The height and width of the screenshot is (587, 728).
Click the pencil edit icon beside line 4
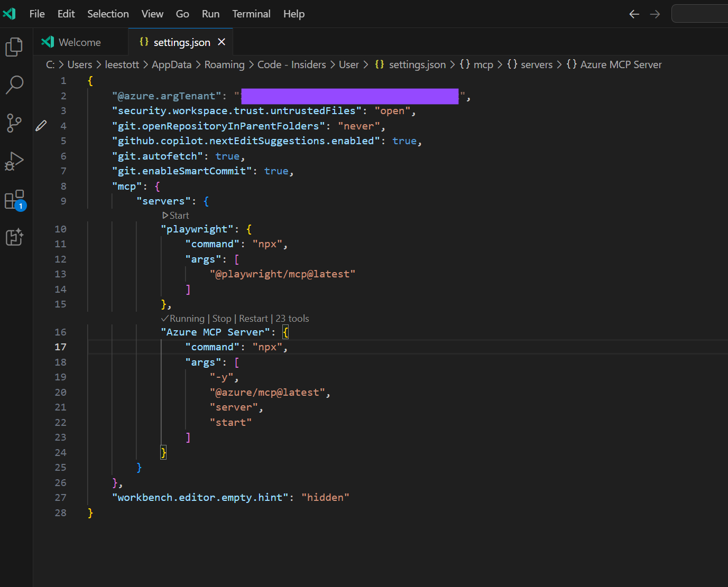click(x=41, y=126)
